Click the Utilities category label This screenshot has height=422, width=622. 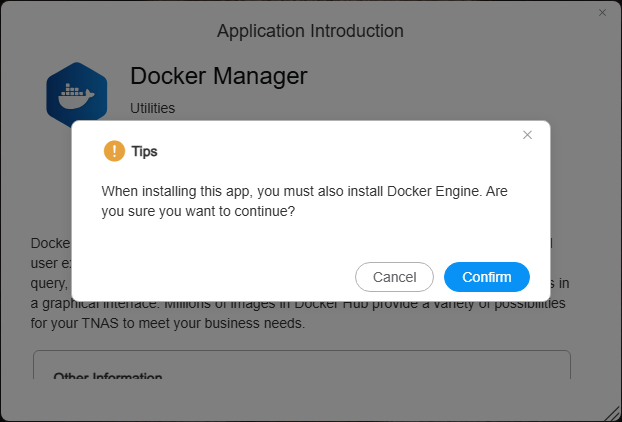click(x=153, y=108)
